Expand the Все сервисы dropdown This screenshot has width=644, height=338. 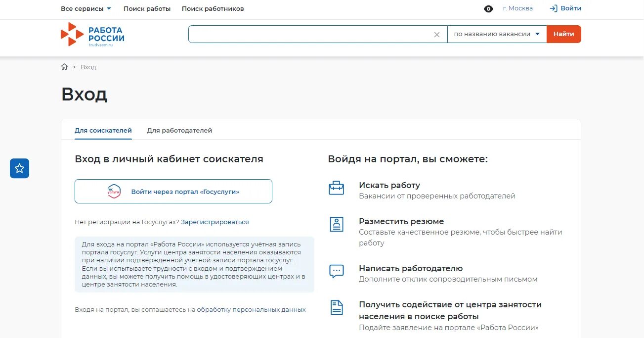(86, 9)
